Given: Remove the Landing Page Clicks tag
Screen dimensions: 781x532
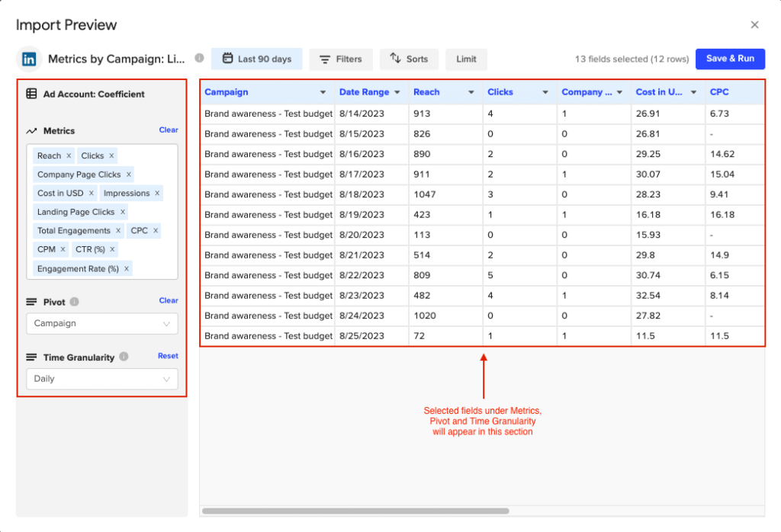Looking at the screenshot, I should pos(123,212).
